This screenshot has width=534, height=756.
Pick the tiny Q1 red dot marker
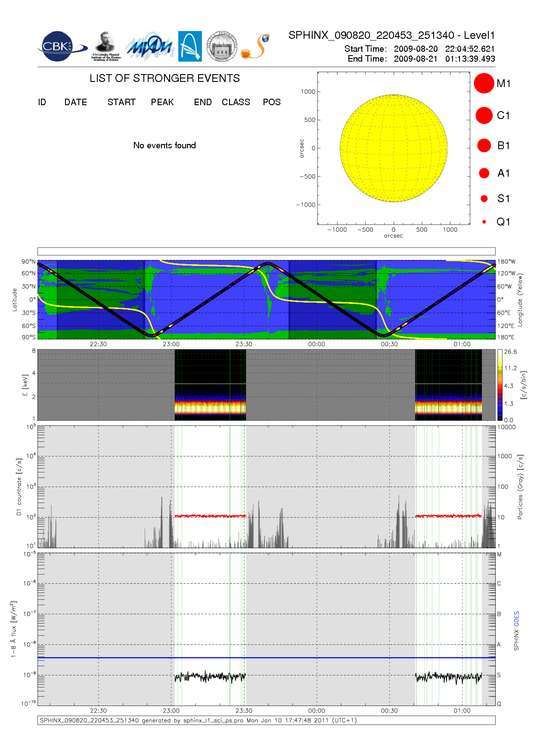pyautogui.click(x=484, y=222)
